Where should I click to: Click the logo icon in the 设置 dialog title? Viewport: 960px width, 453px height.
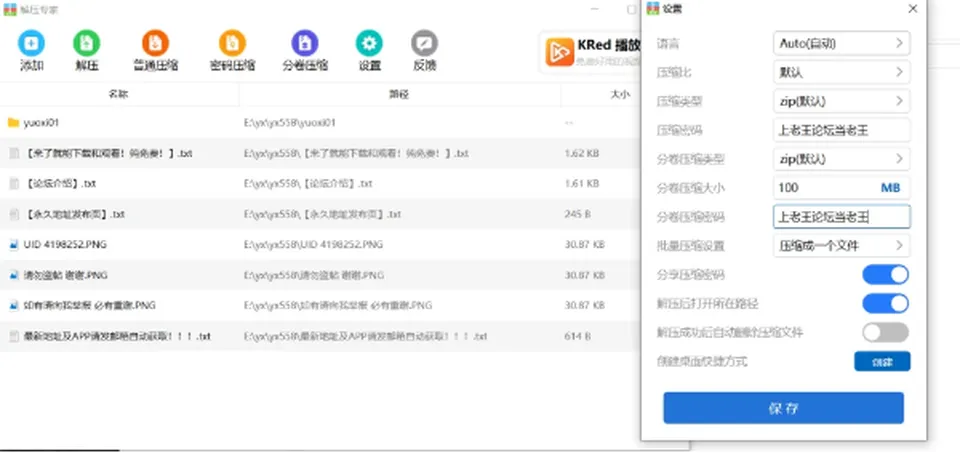[x=653, y=9]
